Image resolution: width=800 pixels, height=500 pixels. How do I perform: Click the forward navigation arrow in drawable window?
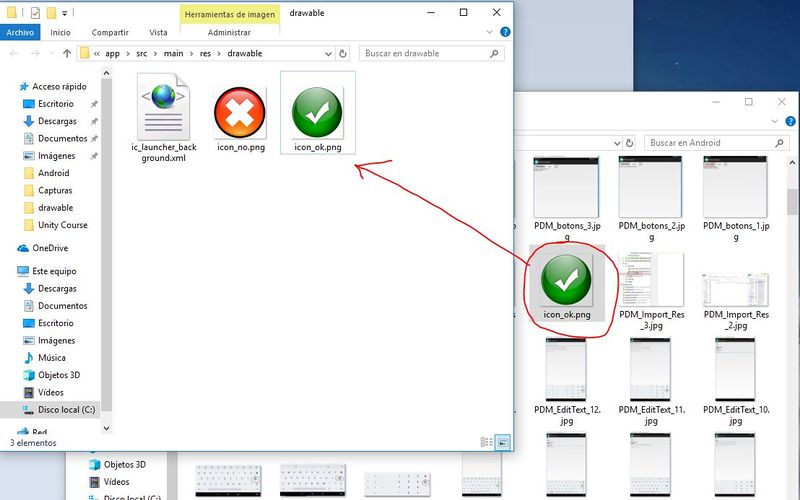(x=35, y=53)
